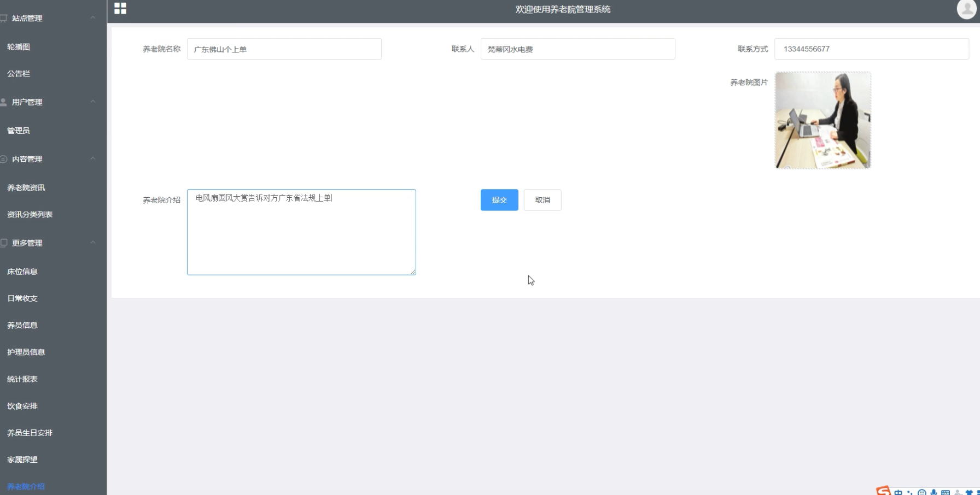Open Sogou soft keyboard icon
Screen dimensions: 980x495
(946, 492)
